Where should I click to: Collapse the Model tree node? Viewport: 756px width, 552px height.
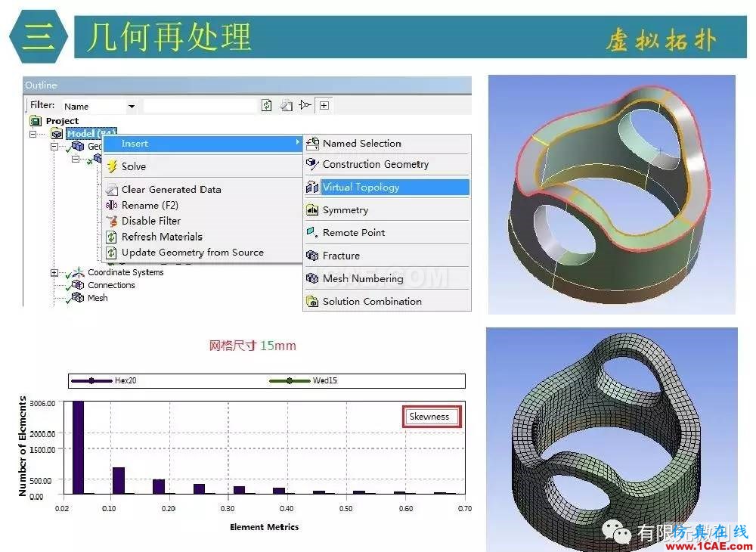click(x=33, y=134)
